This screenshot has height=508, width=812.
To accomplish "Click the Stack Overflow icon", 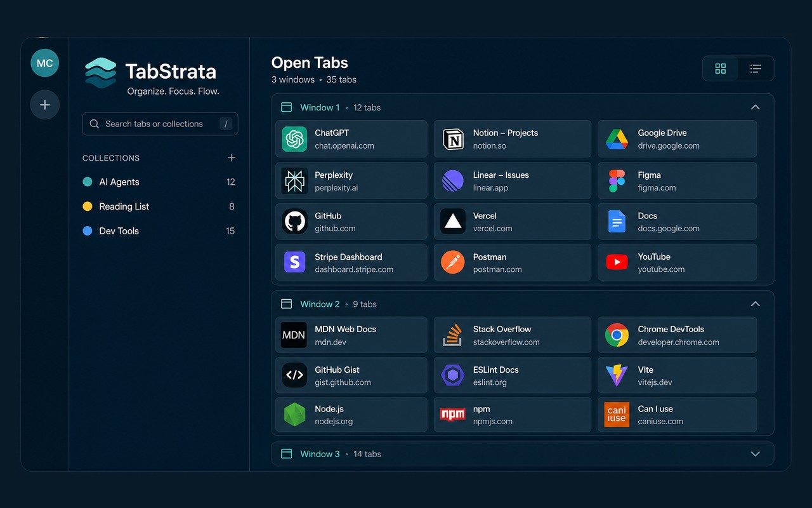I will pos(452,335).
